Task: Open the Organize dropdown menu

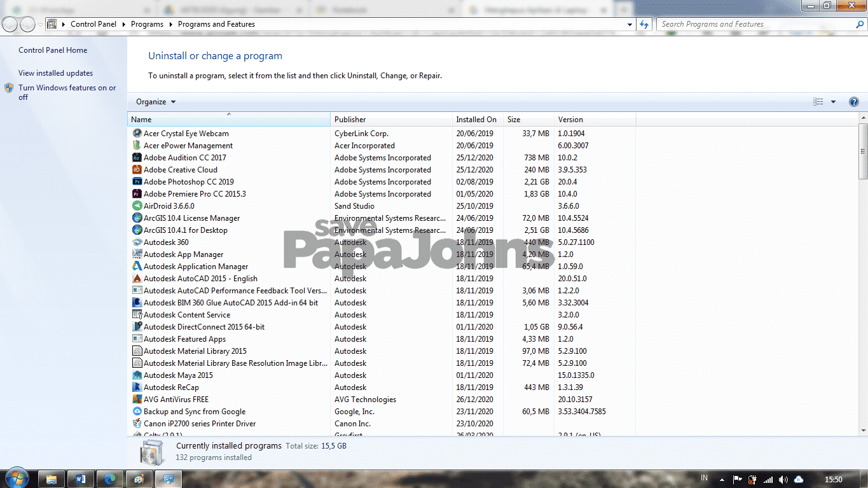Action: 156,102
